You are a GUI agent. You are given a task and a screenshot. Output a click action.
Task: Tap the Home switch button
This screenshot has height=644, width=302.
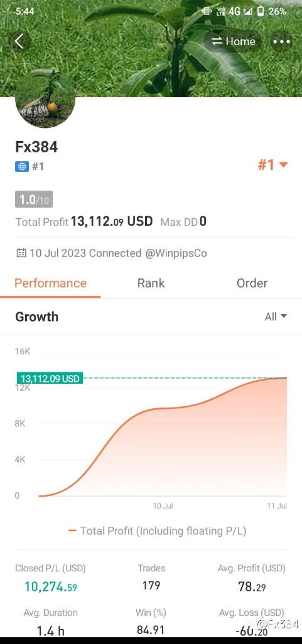click(234, 41)
